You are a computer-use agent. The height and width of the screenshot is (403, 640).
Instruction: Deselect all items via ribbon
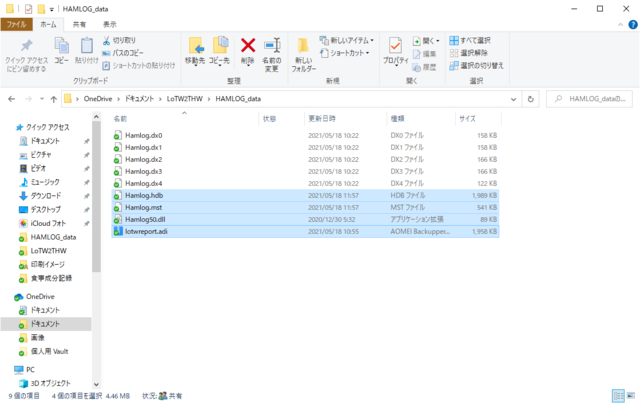pos(469,53)
